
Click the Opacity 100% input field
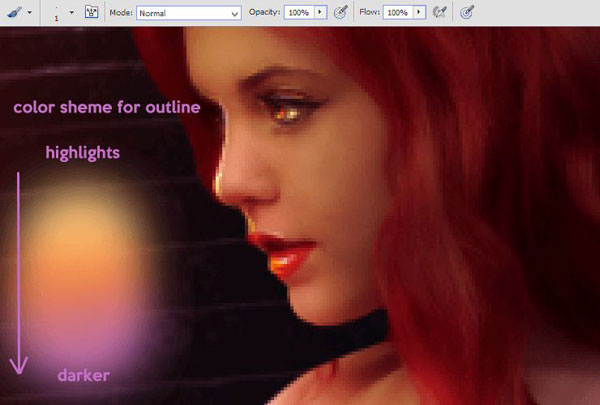click(x=299, y=13)
